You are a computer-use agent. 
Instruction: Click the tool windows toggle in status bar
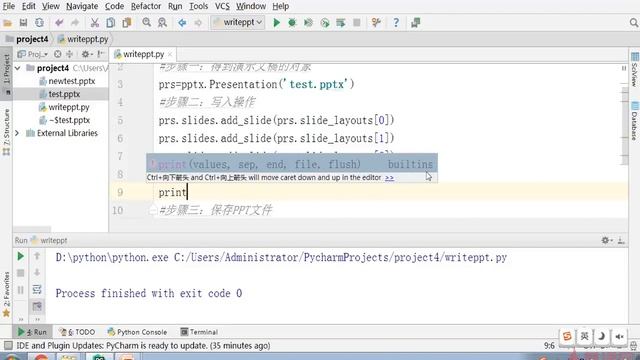coord(8,346)
